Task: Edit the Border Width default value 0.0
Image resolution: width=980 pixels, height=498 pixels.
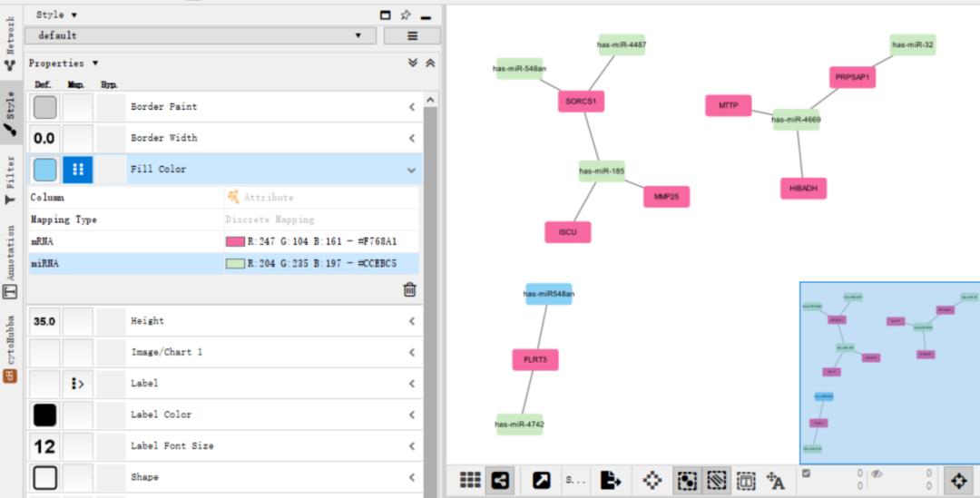Action: tap(44, 138)
